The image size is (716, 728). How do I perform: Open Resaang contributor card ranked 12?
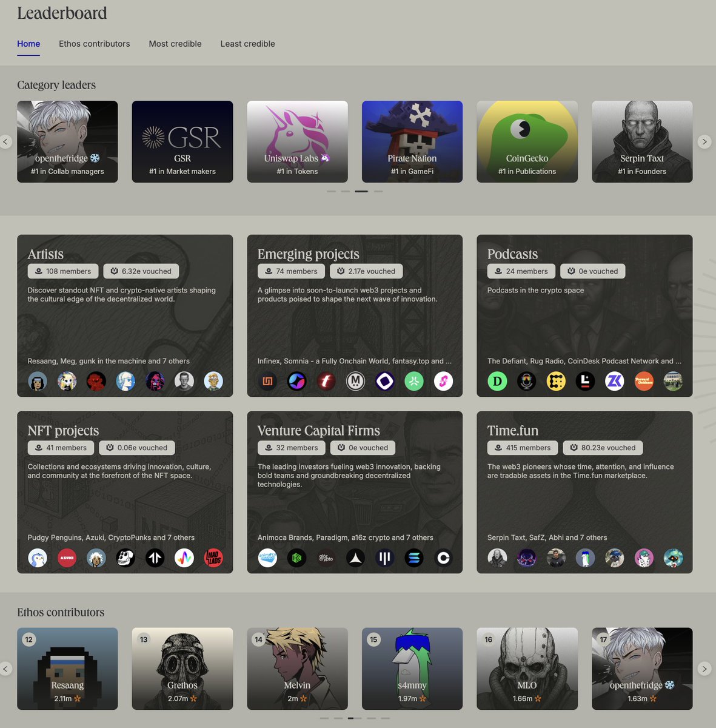[x=67, y=669]
